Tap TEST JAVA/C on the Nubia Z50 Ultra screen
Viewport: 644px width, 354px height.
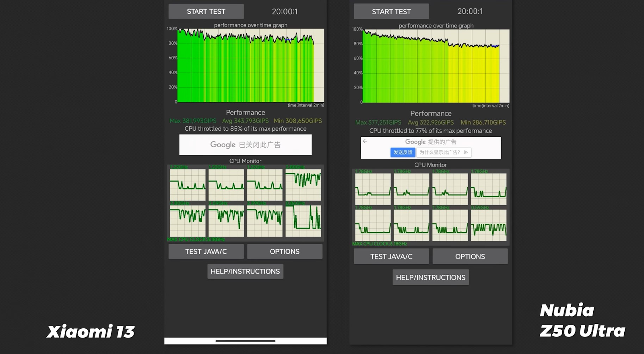pos(391,256)
